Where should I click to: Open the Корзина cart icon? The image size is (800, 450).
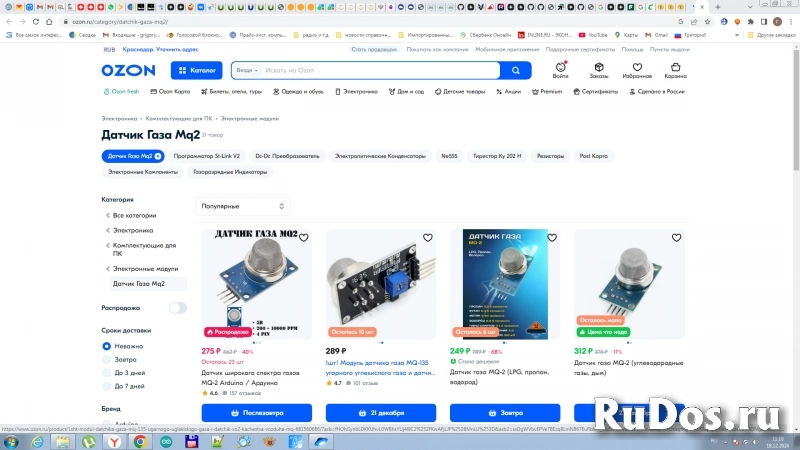point(675,68)
